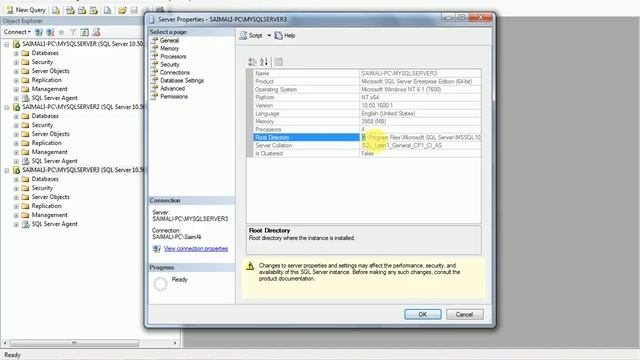
Task: Click SQL Server Agent icon under MYSQLSERVER
Action: pos(25,98)
